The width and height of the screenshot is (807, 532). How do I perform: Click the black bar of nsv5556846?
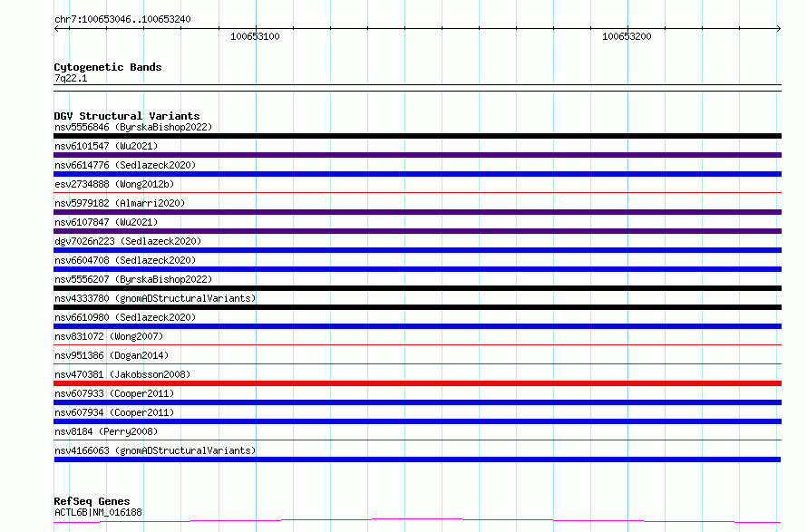point(417,136)
